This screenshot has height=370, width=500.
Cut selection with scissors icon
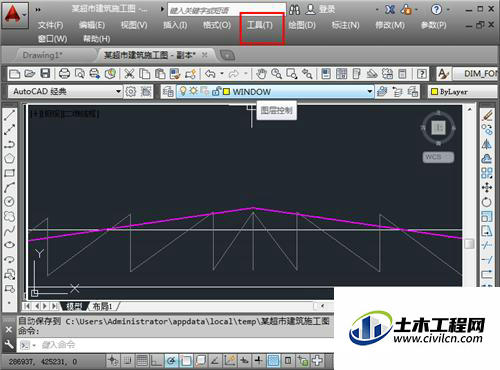[129, 74]
